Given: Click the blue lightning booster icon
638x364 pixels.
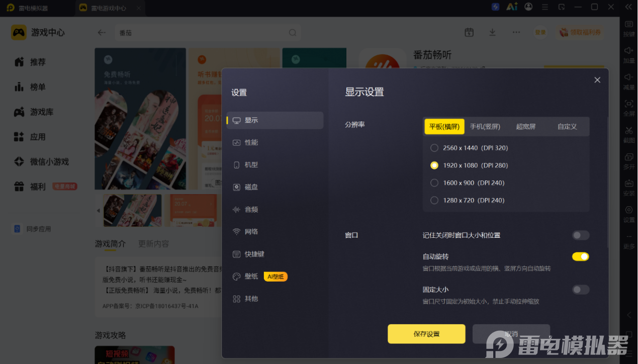Looking at the screenshot, I should (496, 7).
